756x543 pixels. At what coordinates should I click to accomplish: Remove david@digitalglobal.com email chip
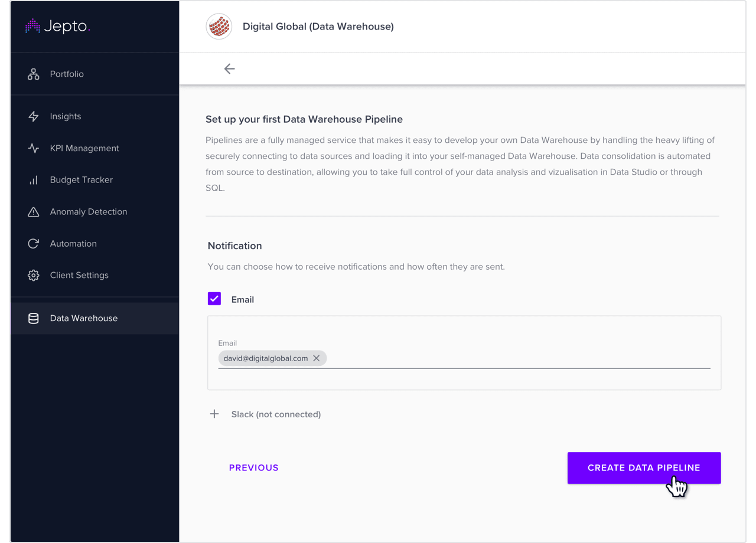tap(317, 358)
